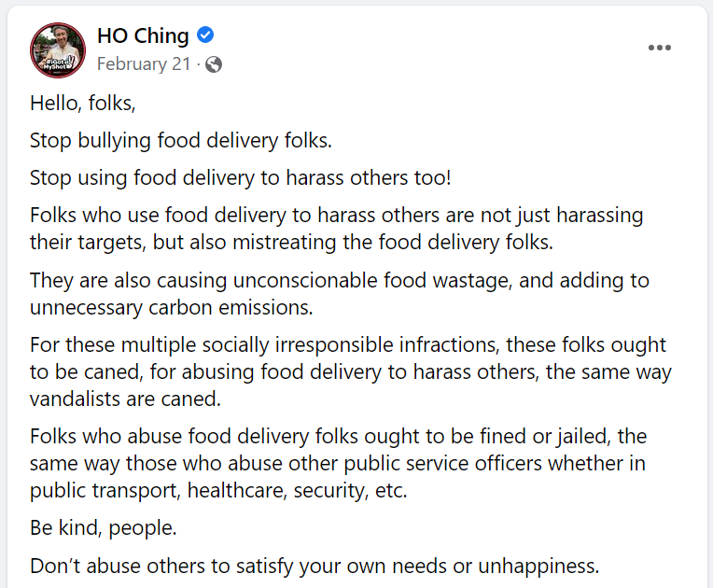Click the final line beginning "Don't abuse others"
This screenshot has height=588, width=713.
(315, 567)
